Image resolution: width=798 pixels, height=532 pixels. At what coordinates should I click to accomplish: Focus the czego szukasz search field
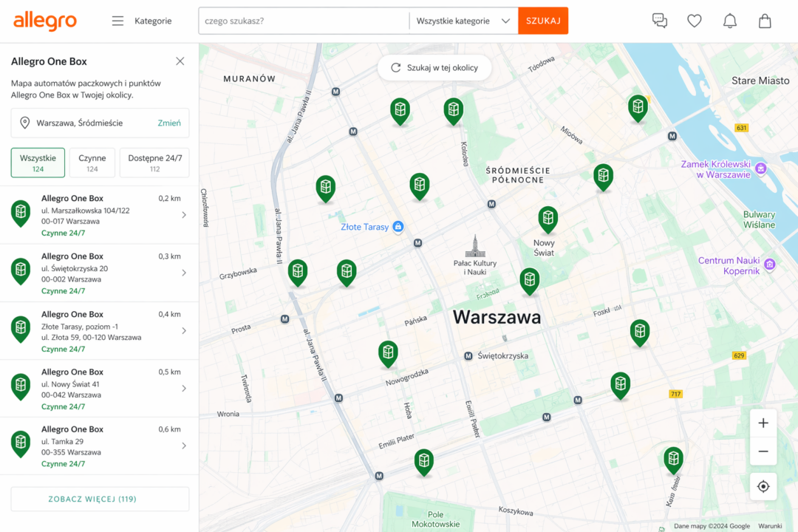tap(304, 21)
